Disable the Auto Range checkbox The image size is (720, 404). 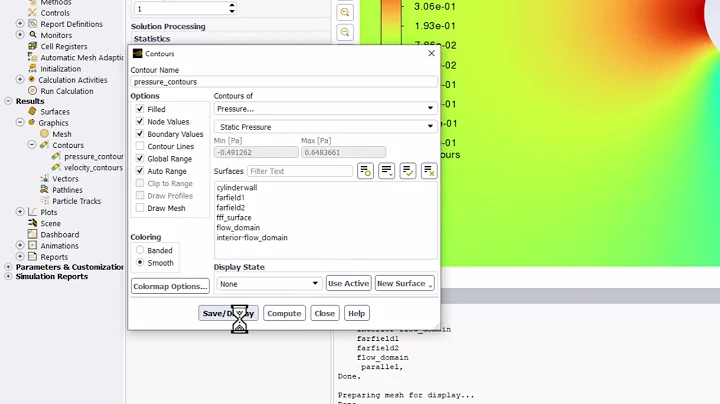(140, 171)
